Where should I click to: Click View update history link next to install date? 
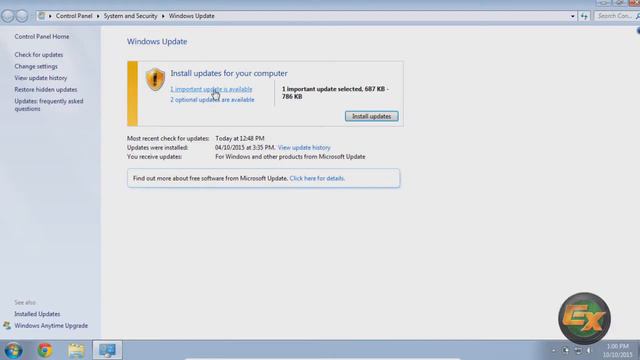coord(304,147)
